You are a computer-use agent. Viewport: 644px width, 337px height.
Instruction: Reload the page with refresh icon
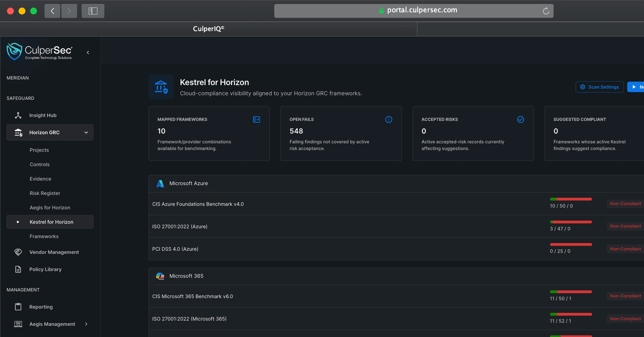pyautogui.click(x=546, y=11)
